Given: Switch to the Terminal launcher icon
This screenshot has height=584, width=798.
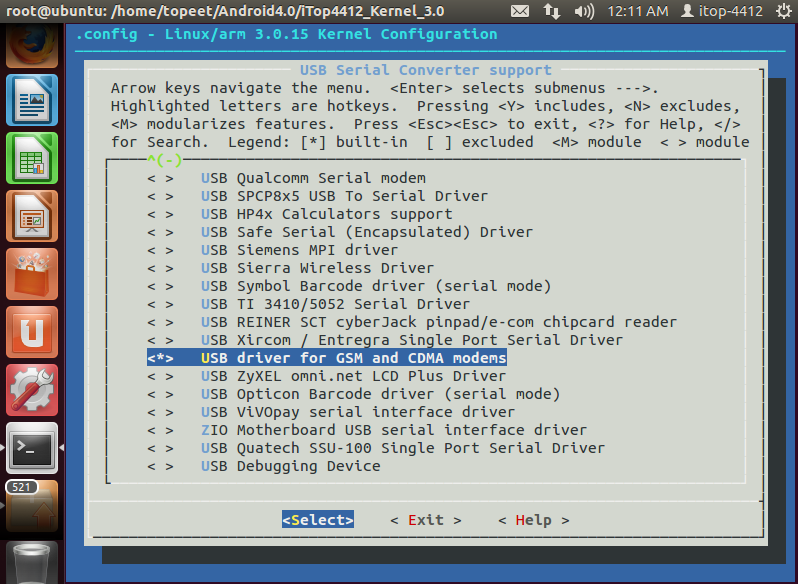Looking at the screenshot, I should 32,448.
